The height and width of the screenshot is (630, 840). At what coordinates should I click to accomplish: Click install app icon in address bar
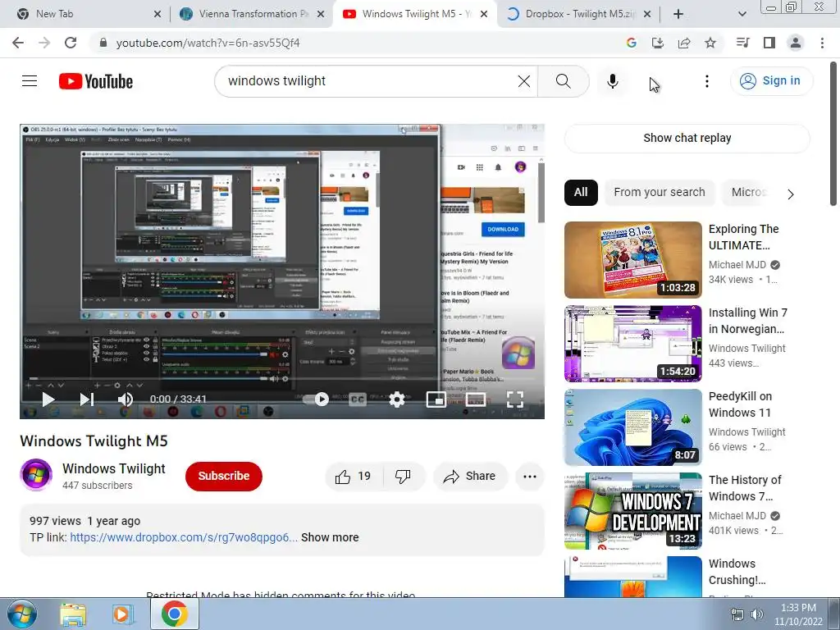658,43
